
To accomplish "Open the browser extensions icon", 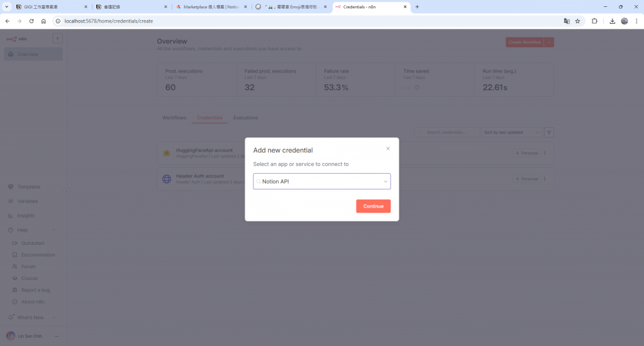I will [594, 21].
